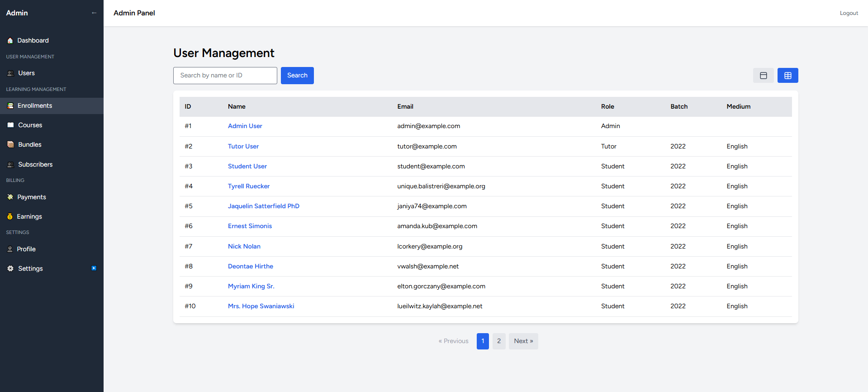This screenshot has height=392, width=868.
Task: Click the Profile person icon
Action: coord(10,249)
